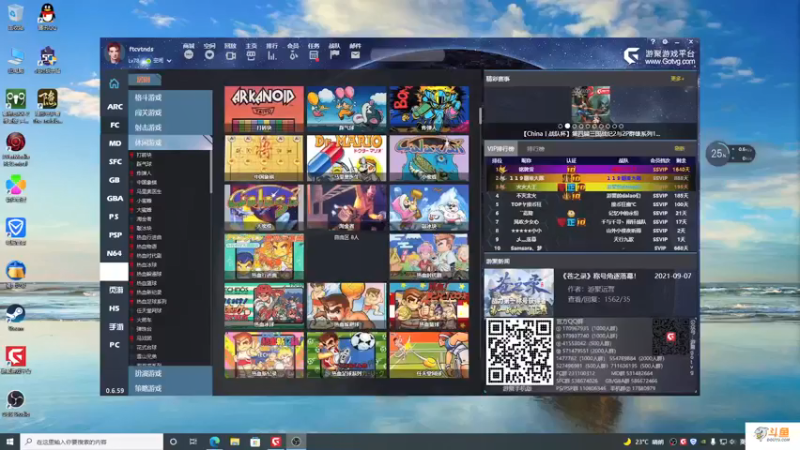
Task: Open the soccer ball game thumbnail
Action: [346, 355]
